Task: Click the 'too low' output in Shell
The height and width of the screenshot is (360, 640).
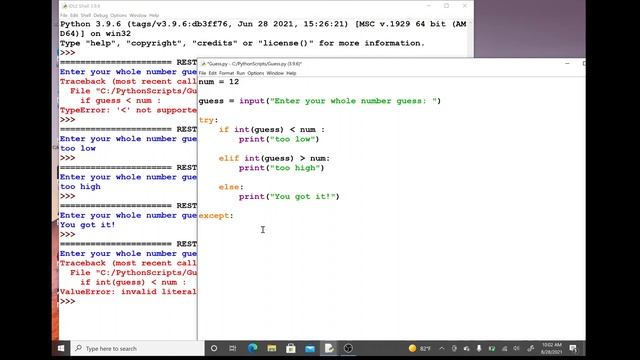Action: click(78, 149)
